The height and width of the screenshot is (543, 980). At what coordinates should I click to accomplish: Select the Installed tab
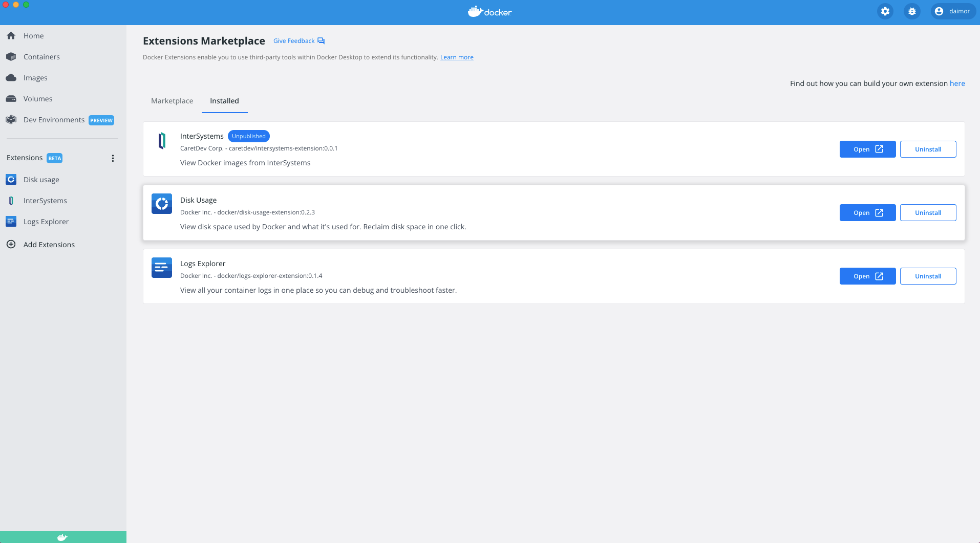pyautogui.click(x=224, y=101)
